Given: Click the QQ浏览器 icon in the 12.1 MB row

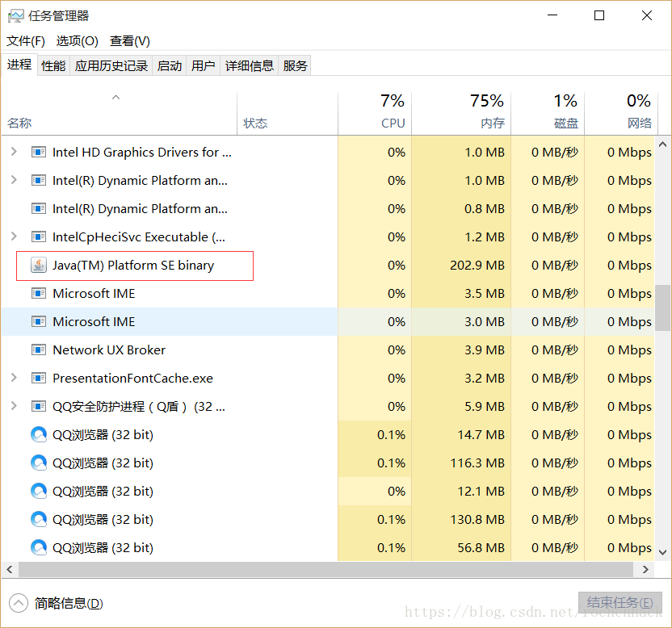Looking at the screenshot, I should 39,492.
